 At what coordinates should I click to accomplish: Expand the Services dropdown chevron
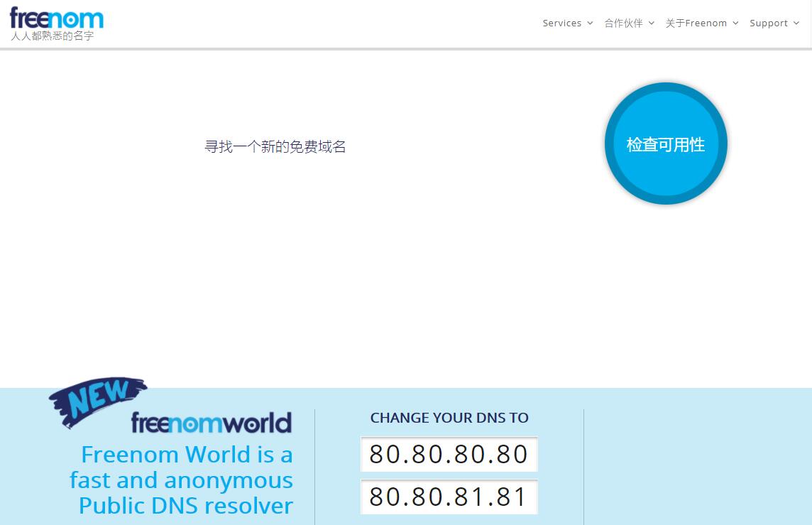[x=590, y=23]
